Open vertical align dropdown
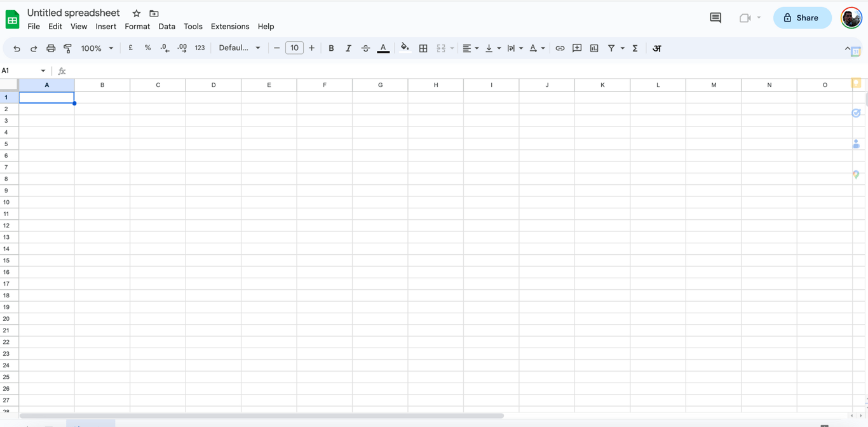This screenshot has width=868, height=427. (492, 48)
